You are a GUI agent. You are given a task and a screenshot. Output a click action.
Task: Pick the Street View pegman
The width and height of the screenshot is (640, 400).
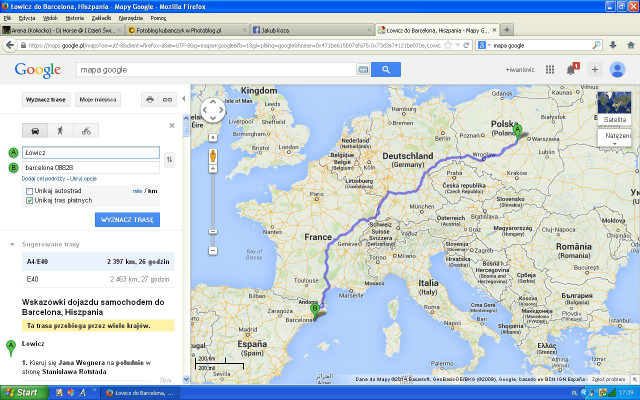click(213, 156)
